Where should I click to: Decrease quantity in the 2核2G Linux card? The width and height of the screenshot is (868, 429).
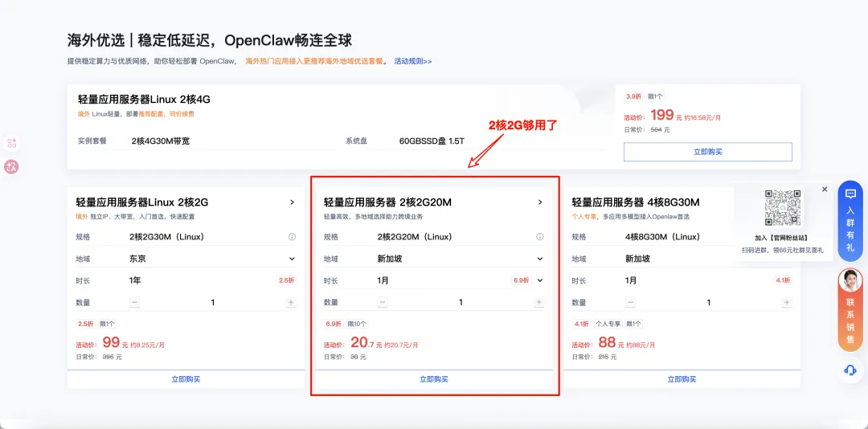tap(135, 302)
